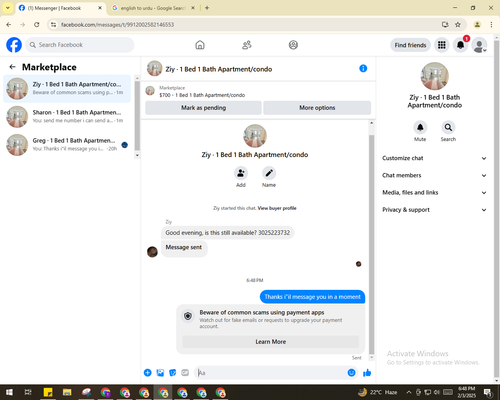Reload the page in browser toolbar
This screenshot has width=500, height=400.
pos(37,24)
